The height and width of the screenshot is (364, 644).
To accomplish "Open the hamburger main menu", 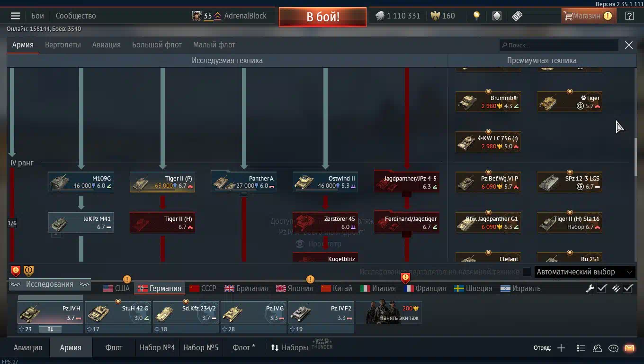I will (x=15, y=16).
